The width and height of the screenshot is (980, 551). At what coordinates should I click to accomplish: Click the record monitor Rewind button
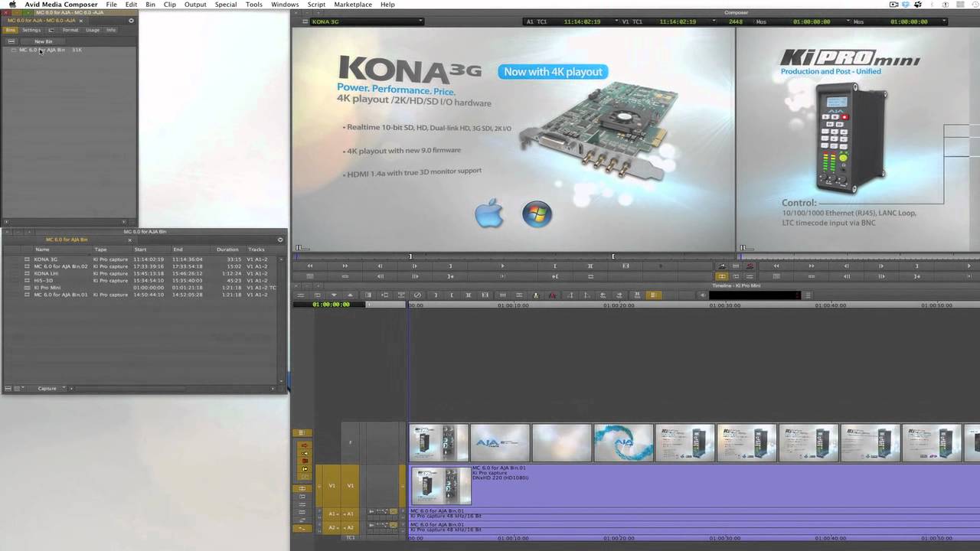pos(776,266)
